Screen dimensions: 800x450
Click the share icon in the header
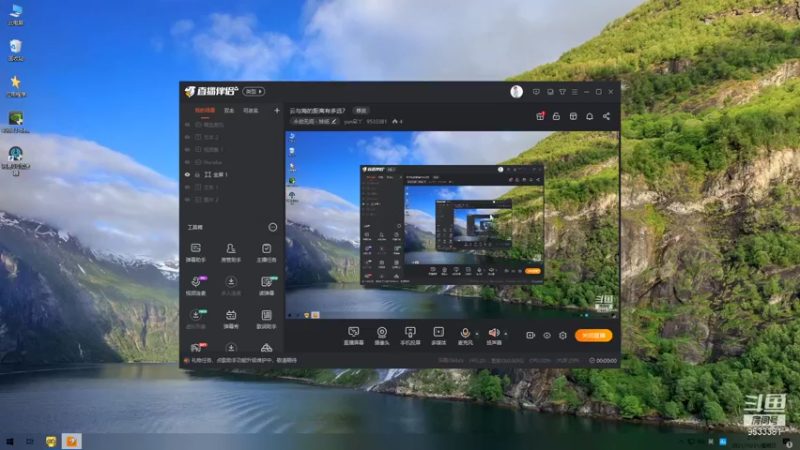[x=606, y=116]
